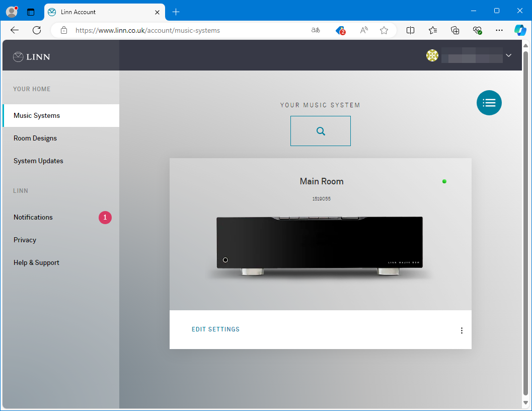Click the green online status dot
532x411 pixels.
444,181
